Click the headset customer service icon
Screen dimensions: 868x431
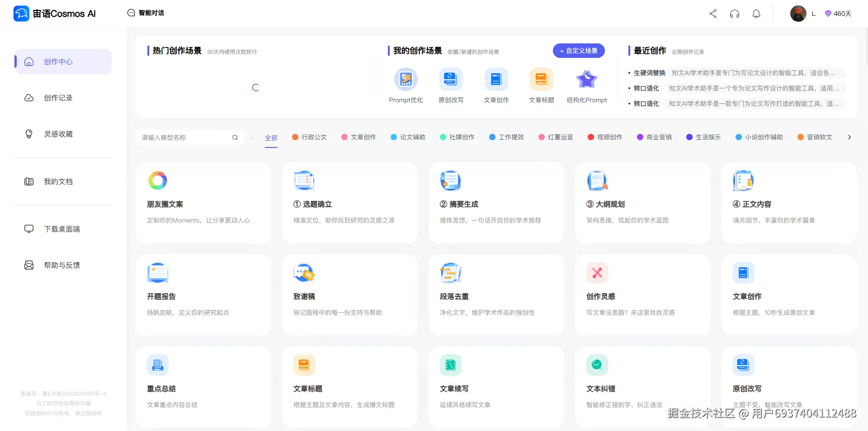coord(735,14)
